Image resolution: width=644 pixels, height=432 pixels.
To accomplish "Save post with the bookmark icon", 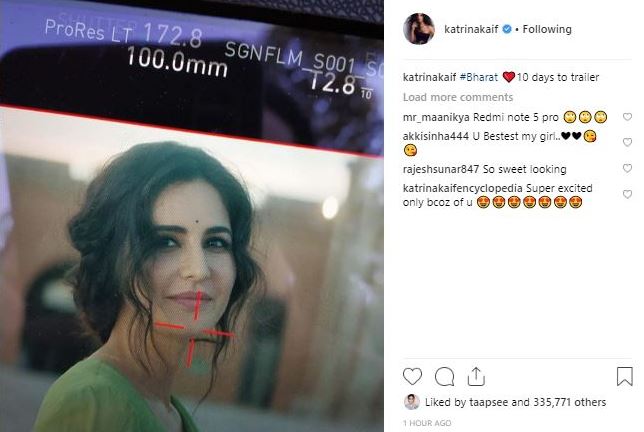I will (624, 376).
